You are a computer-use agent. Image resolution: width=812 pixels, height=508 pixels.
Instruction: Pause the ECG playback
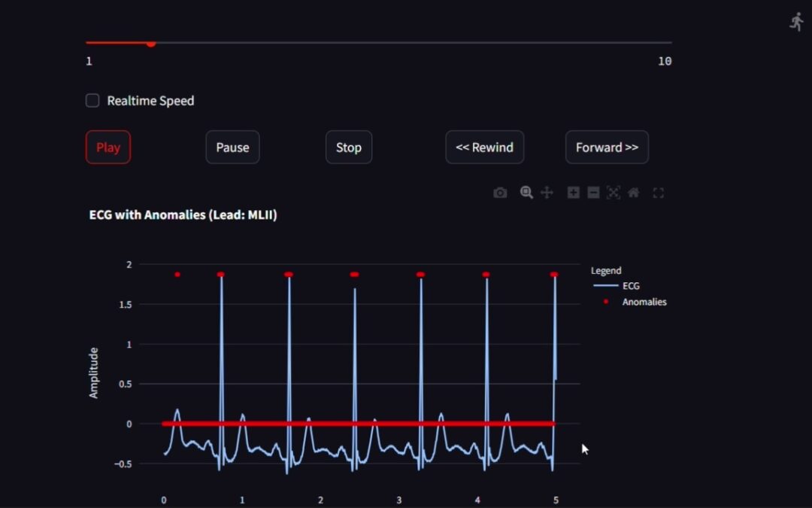coord(232,147)
